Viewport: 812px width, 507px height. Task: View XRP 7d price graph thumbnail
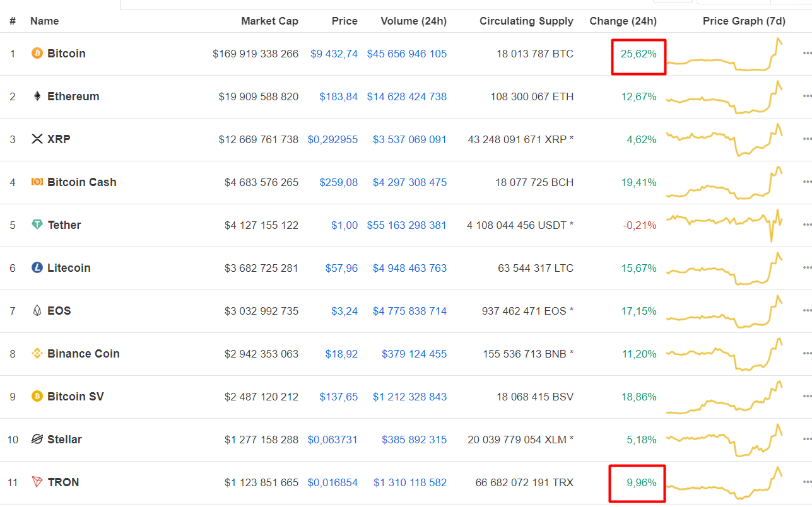(725, 140)
